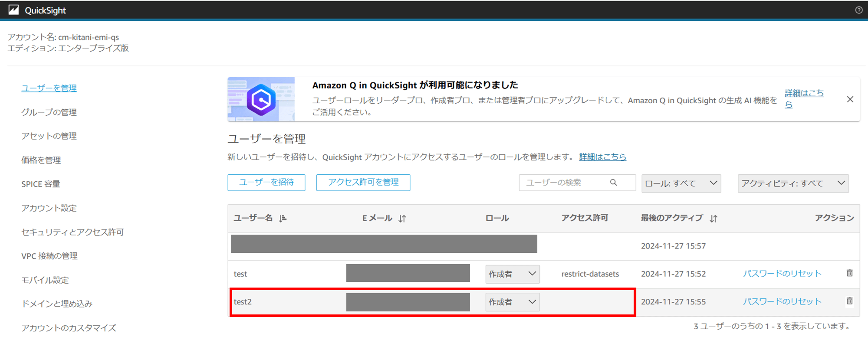Click restrict-datasets permission text
Screen dimensions: 868x337
590,274
